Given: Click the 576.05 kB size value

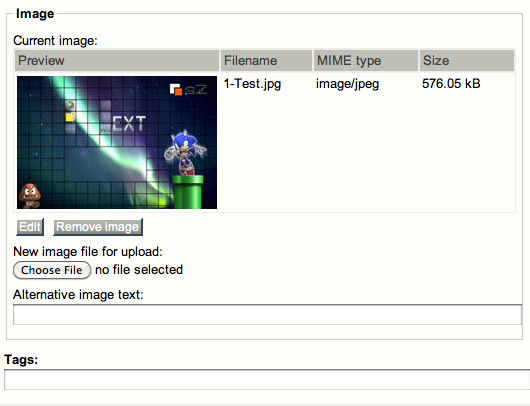Looking at the screenshot, I should coord(451,83).
